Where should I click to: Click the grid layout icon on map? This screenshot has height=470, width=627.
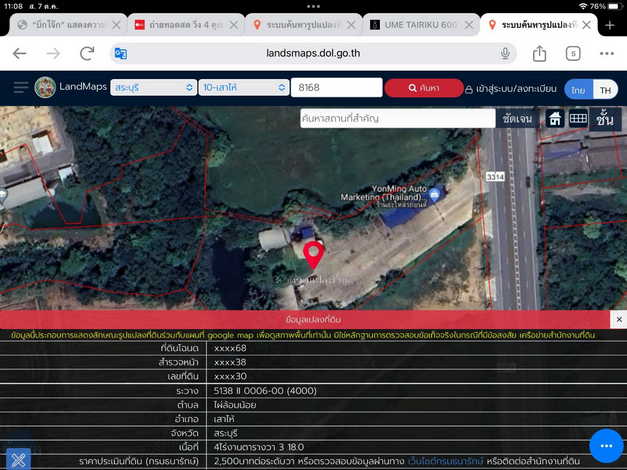tap(578, 118)
